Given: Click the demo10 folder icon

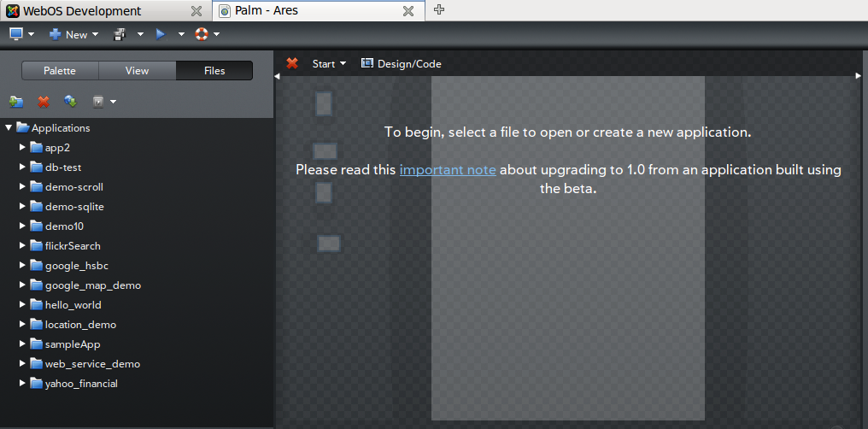Looking at the screenshot, I should click(x=37, y=226).
